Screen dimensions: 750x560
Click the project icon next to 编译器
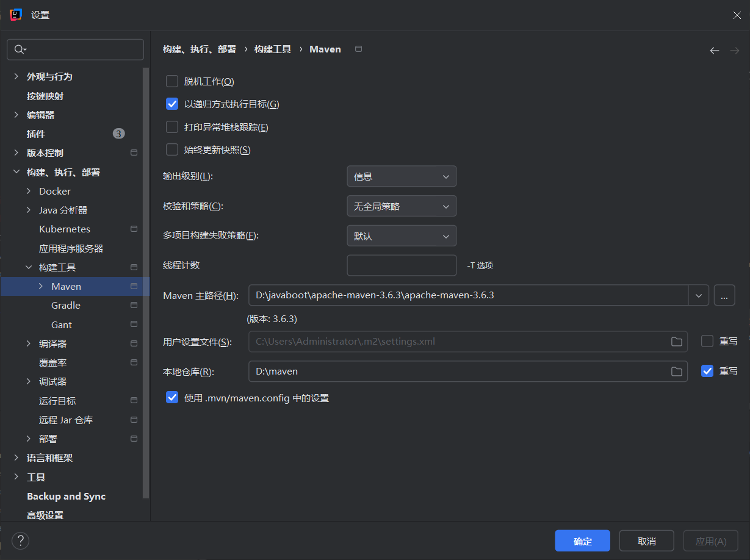[x=134, y=343]
